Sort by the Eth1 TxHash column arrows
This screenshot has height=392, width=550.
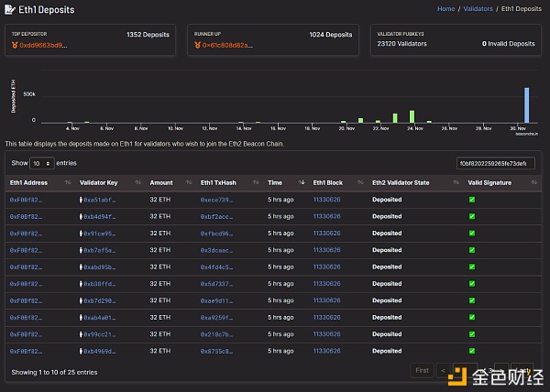tap(256, 182)
